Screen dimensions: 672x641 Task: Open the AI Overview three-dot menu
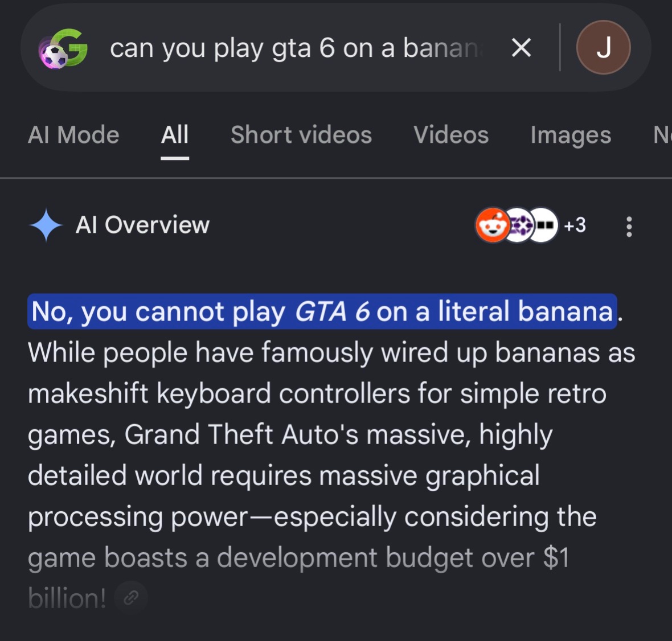[629, 226]
